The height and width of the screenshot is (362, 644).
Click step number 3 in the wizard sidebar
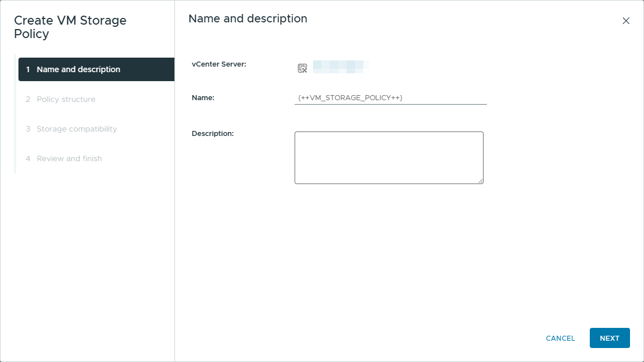point(28,129)
